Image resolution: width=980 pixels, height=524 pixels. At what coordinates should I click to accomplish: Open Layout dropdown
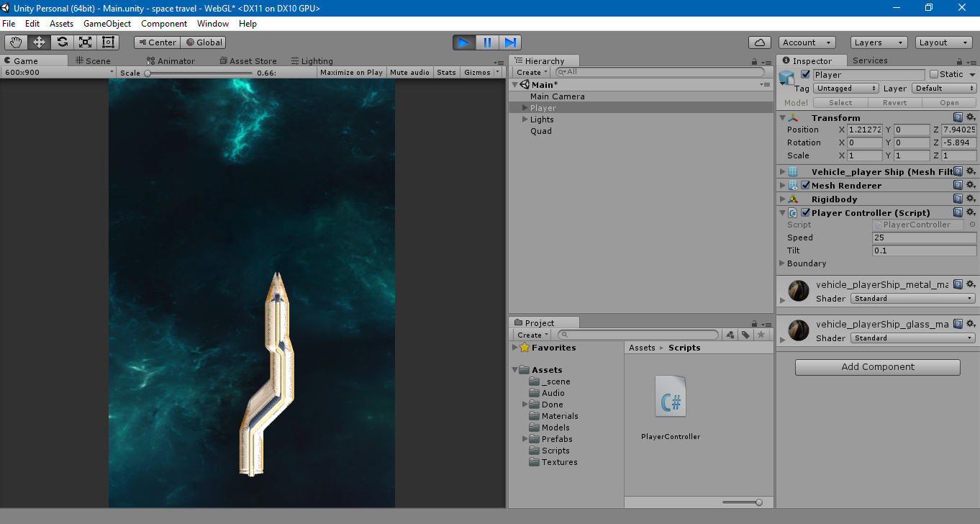pos(944,42)
